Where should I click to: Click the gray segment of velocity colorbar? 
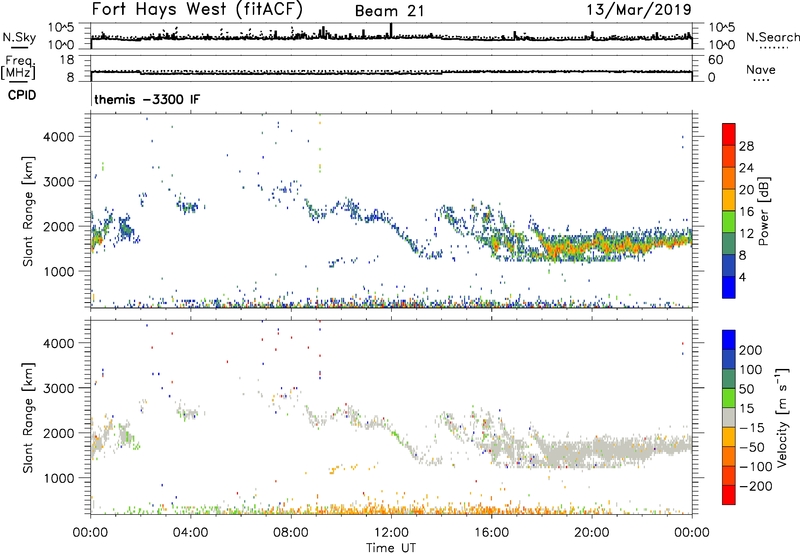[x=729, y=417]
